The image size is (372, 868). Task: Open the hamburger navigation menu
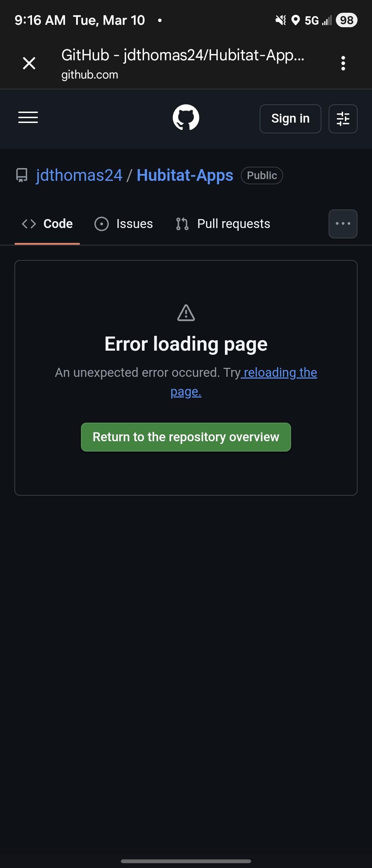(28, 117)
